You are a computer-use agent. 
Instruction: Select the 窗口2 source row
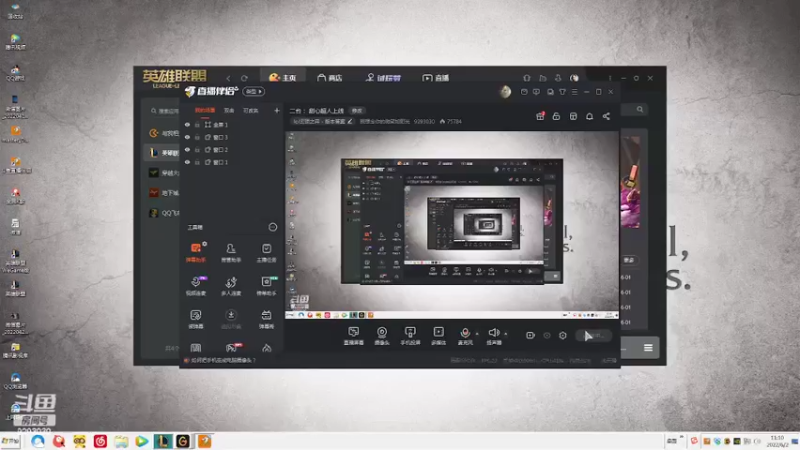pyautogui.click(x=232, y=149)
